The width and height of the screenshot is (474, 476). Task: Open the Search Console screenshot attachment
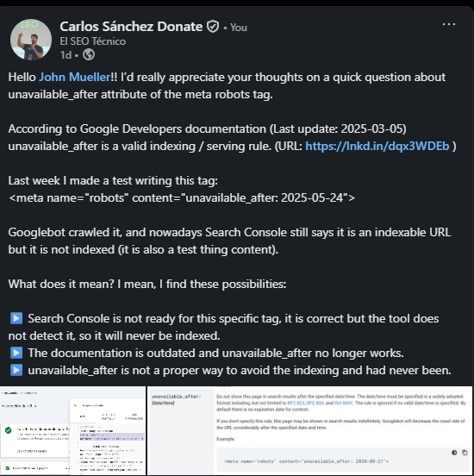[x=73, y=431]
